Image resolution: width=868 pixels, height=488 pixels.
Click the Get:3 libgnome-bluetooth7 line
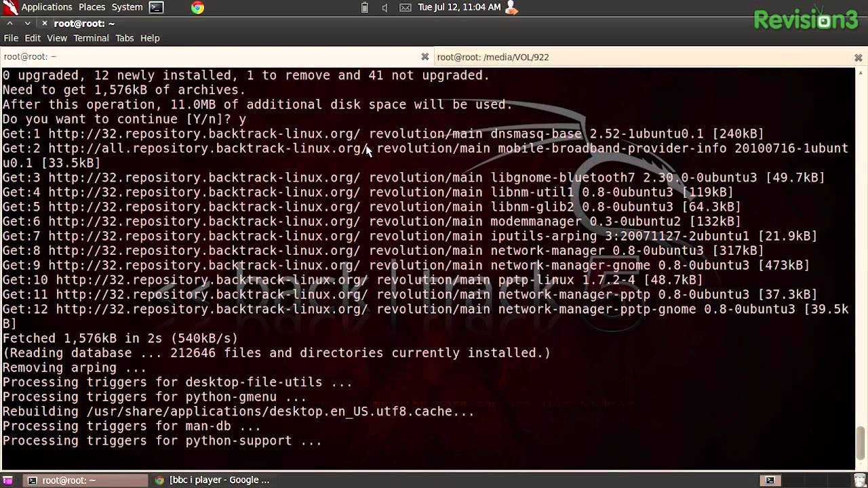click(x=414, y=178)
